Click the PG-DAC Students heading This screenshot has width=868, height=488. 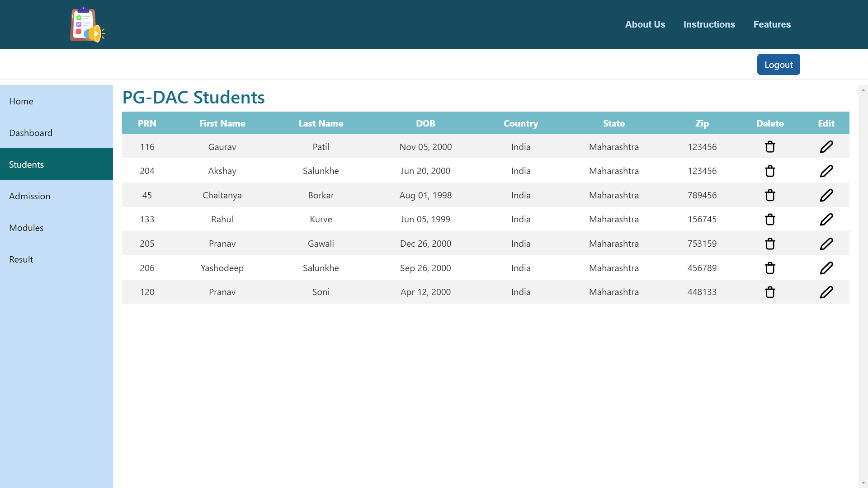[193, 97]
